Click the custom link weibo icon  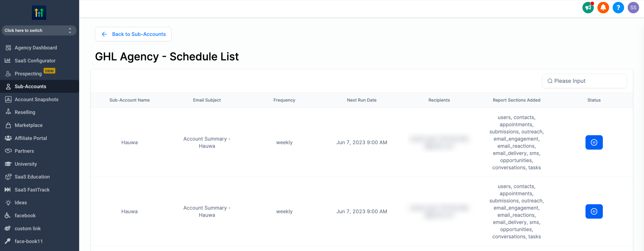[x=8, y=228]
